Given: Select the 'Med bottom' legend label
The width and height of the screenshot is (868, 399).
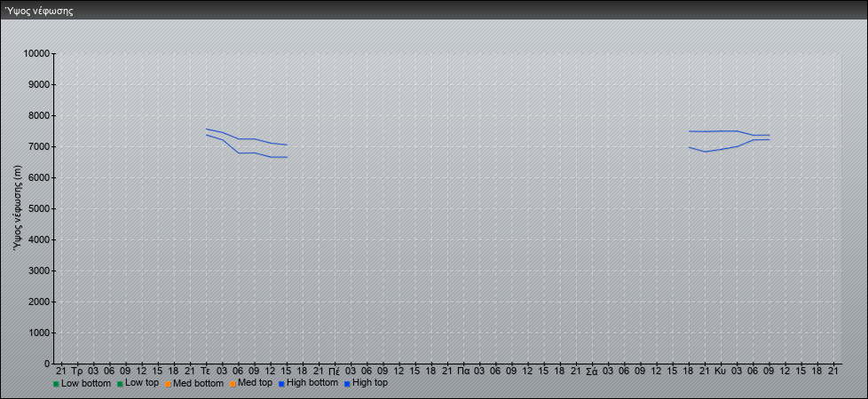Looking at the screenshot, I should [198, 383].
